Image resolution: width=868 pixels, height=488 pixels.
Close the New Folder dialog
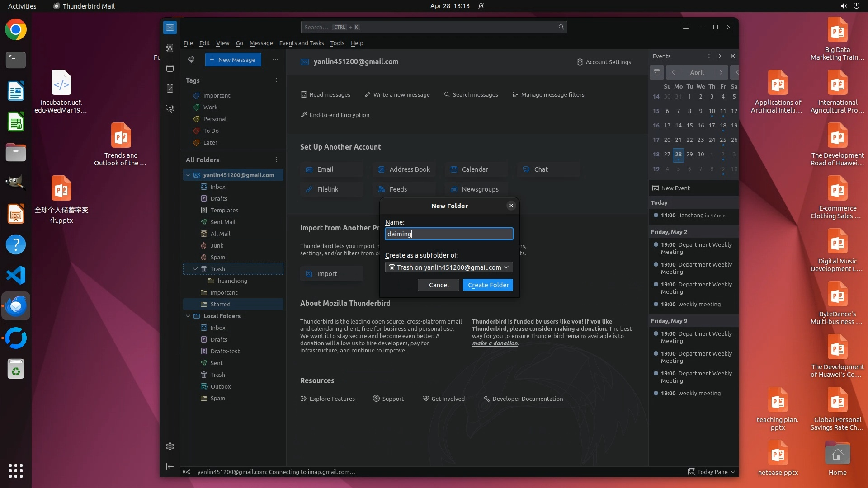[511, 206]
